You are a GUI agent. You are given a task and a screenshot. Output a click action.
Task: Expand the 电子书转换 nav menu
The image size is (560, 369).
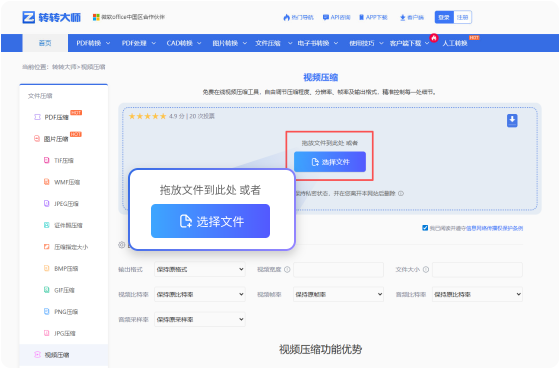[x=318, y=43]
